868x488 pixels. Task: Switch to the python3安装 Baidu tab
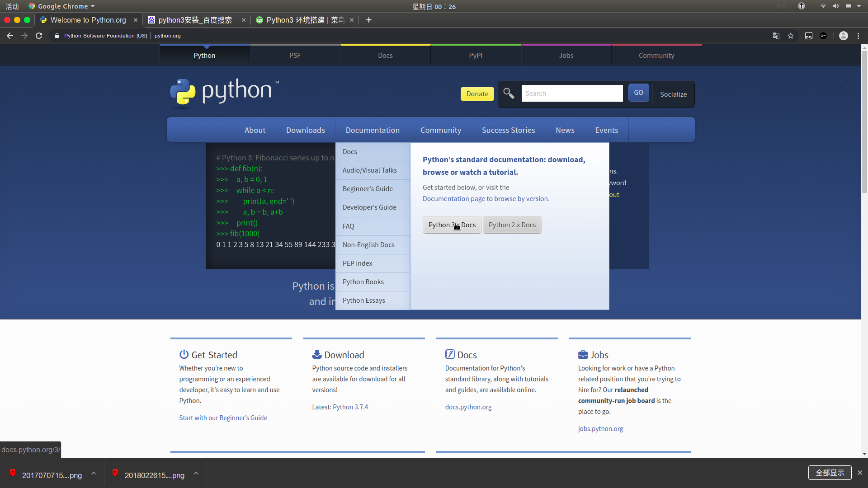pyautogui.click(x=195, y=20)
